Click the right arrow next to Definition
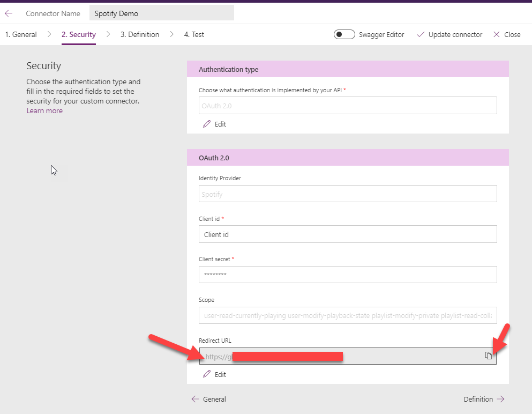Image resolution: width=532 pixels, height=414 pixels. 500,399
